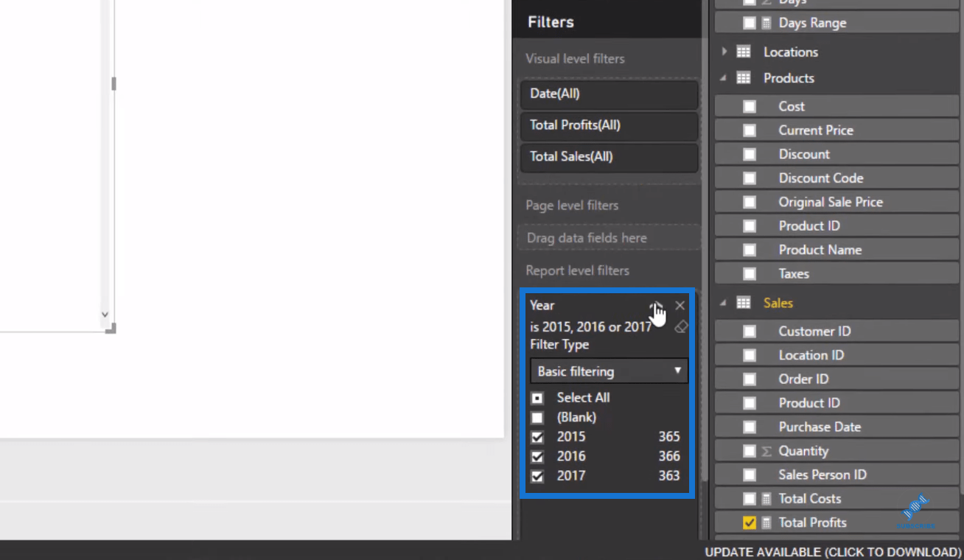Uncheck the 2016 year filter
This screenshot has height=560, width=964.
click(x=537, y=457)
